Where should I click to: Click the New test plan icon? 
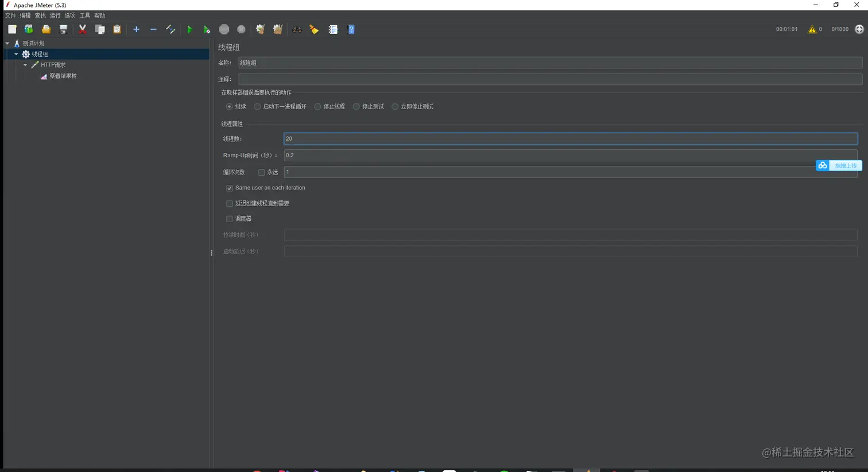point(12,29)
